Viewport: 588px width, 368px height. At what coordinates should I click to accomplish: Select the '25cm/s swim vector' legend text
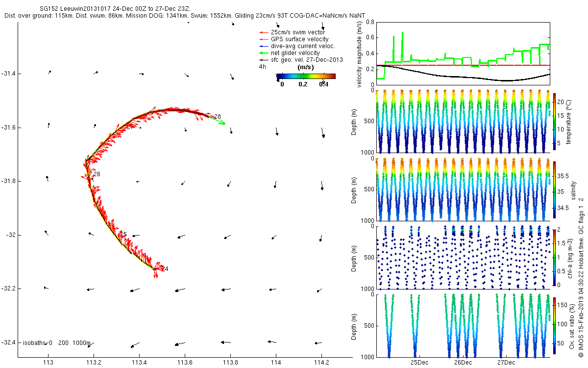pyautogui.click(x=298, y=32)
